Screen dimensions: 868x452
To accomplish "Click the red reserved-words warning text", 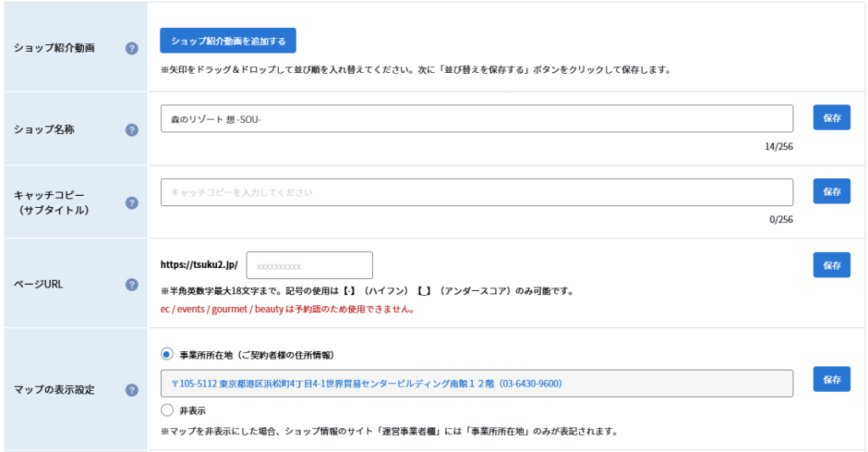I will point(287,310).
